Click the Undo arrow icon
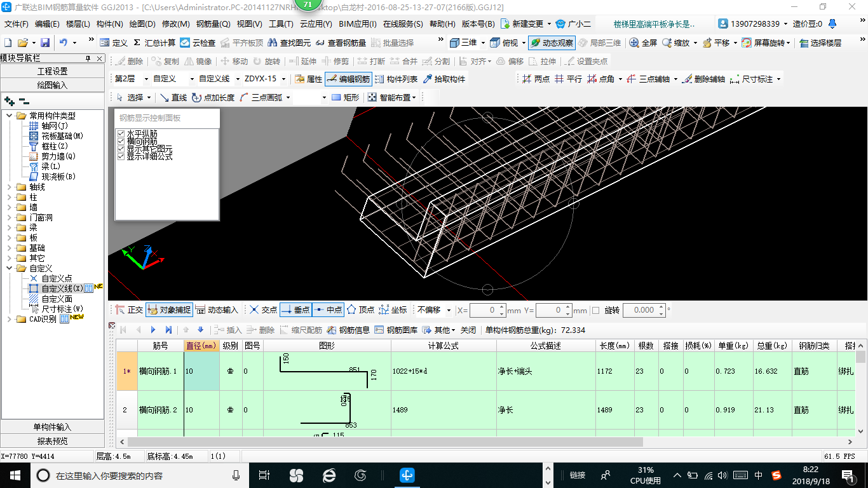The image size is (868, 488). (64, 43)
